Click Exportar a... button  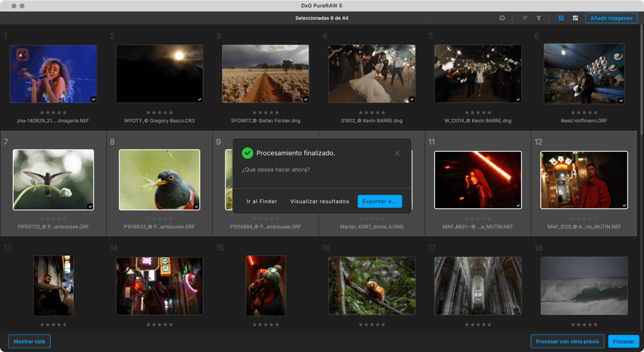[379, 202]
